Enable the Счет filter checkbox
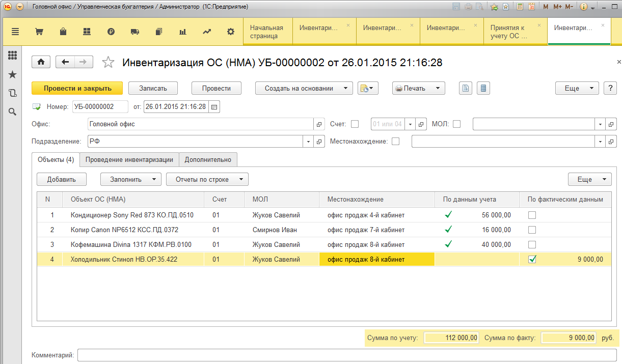 click(x=355, y=124)
